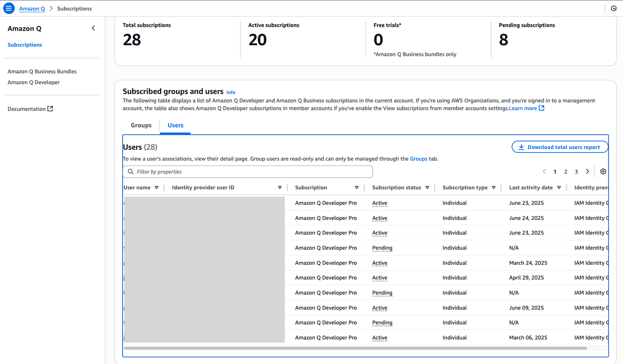This screenshot has width=623, height=364.
Task: Click Active status in June 09, 2025 row
Action: [x=380, y=308]
